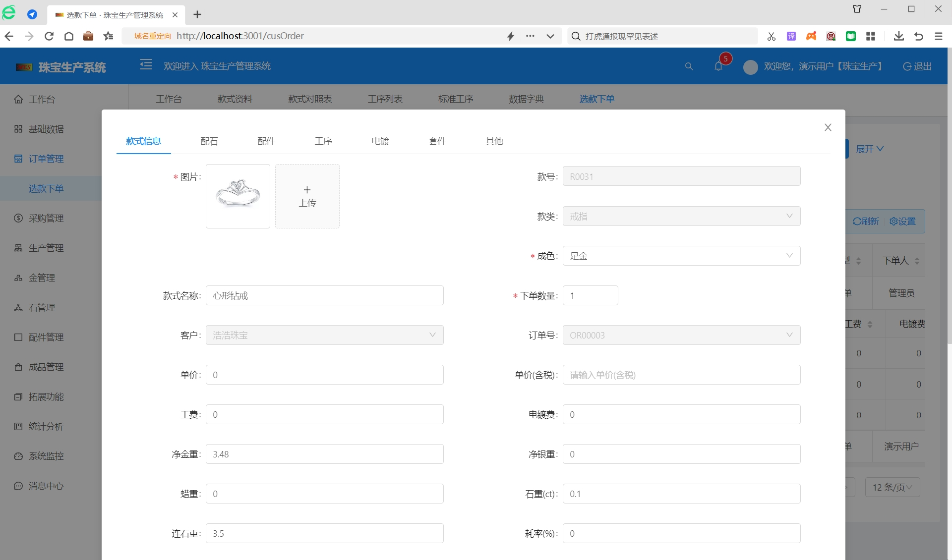This screenshot has height=560, width=952.
Task: Open 款式资料 page tab
Action: (x=235, y=99)
